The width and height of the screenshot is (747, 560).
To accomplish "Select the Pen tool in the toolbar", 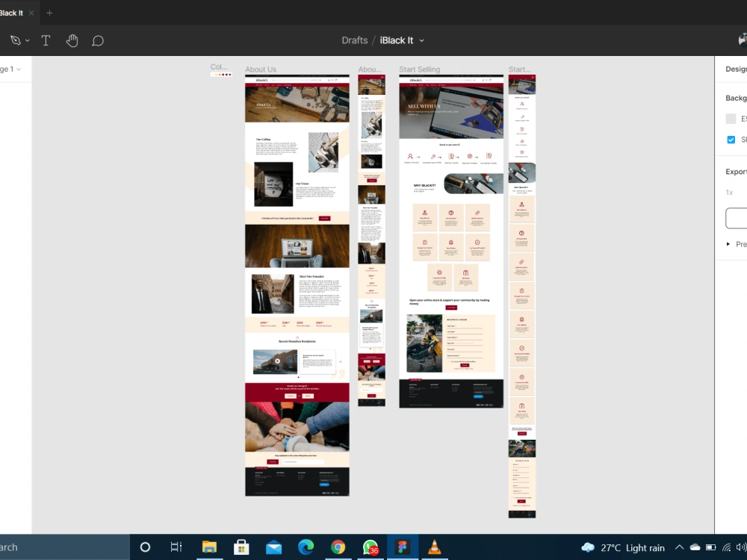I will [x=15, y=40].
